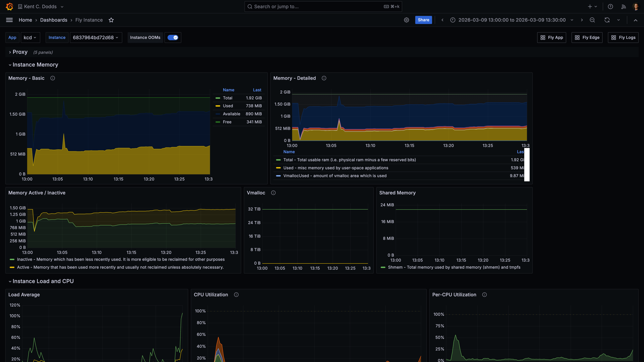Toggle the Instance OOMs switch

[x=173, y=37]
